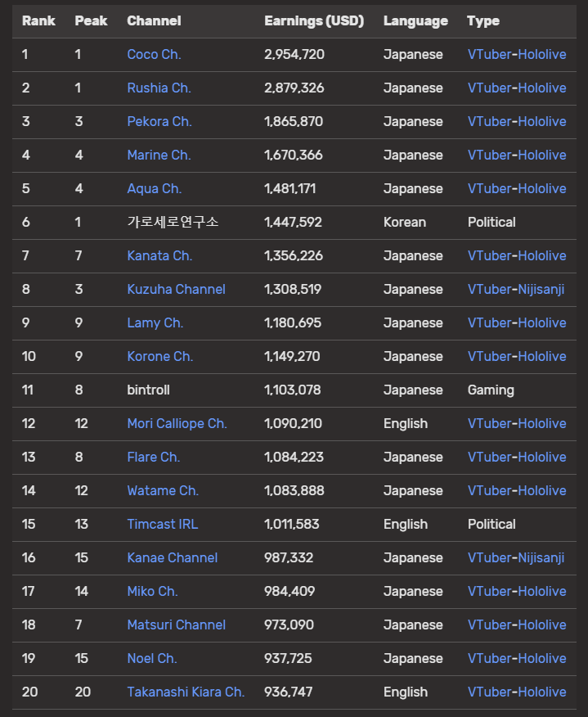588x717 pixels.
Task: Click the Type column header
Action: pyautogui.click(x=483, y=20)
